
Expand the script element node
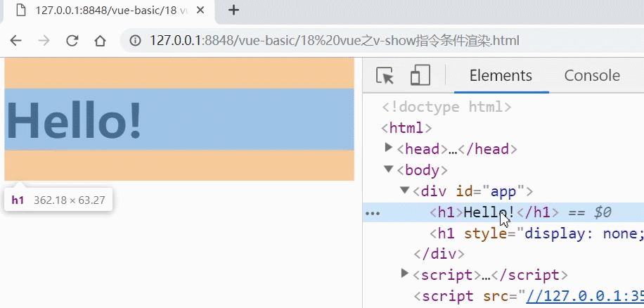(x=404, y=273)
